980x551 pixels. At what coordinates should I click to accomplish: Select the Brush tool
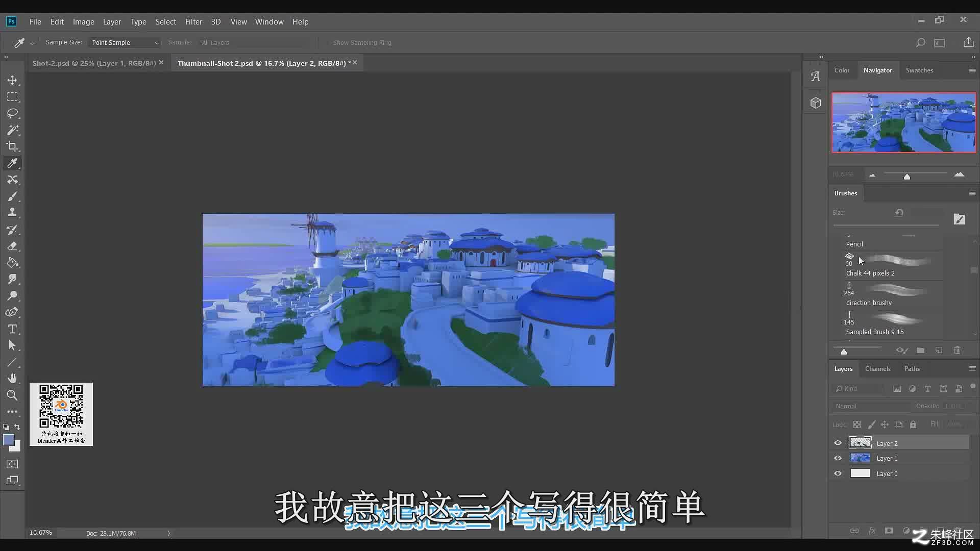[x=12, y=196]
